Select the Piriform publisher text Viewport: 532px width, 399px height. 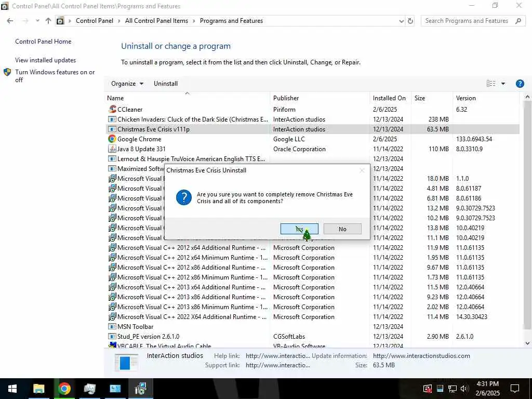click(284, 109)
